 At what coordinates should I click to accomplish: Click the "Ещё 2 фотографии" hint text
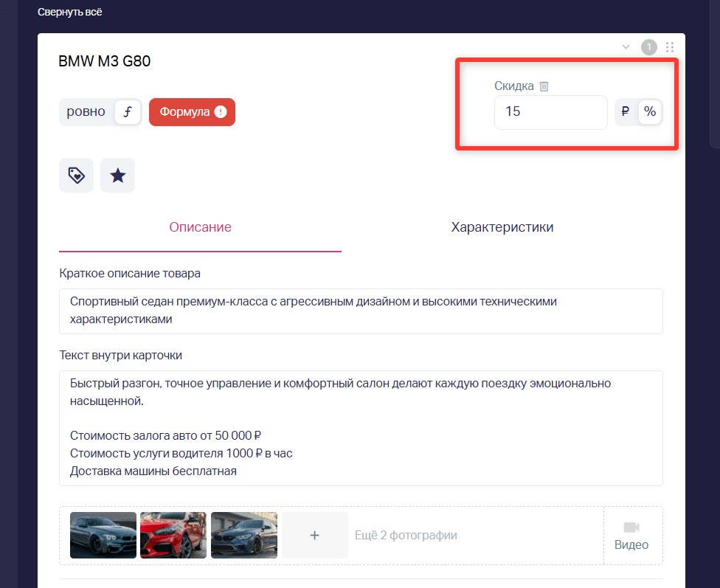406,535
